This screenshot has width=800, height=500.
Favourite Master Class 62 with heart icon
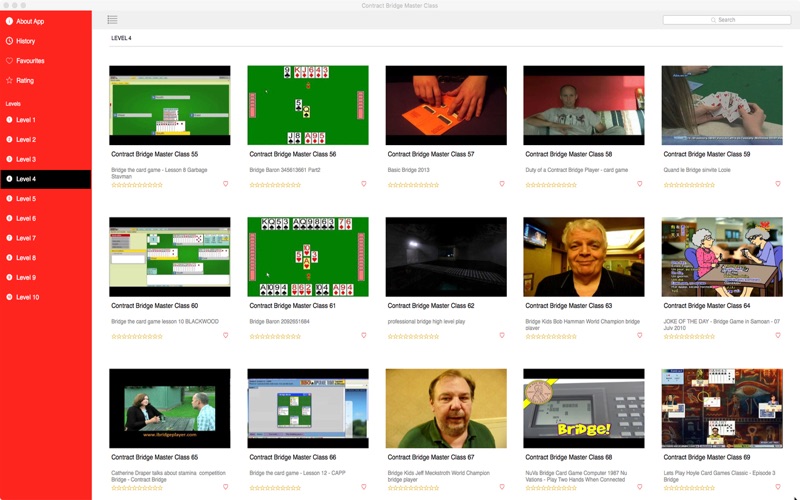502,335
